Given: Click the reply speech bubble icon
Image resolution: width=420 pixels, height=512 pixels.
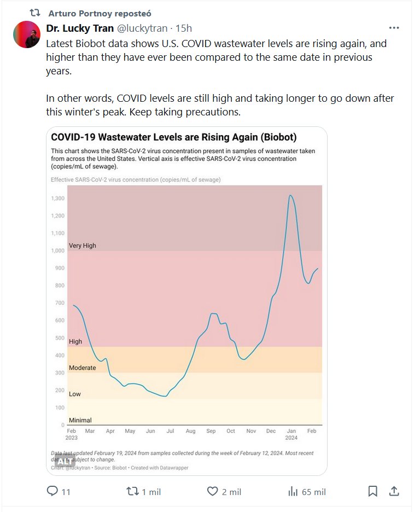Looking at the screenshot, I should (52, 491).
